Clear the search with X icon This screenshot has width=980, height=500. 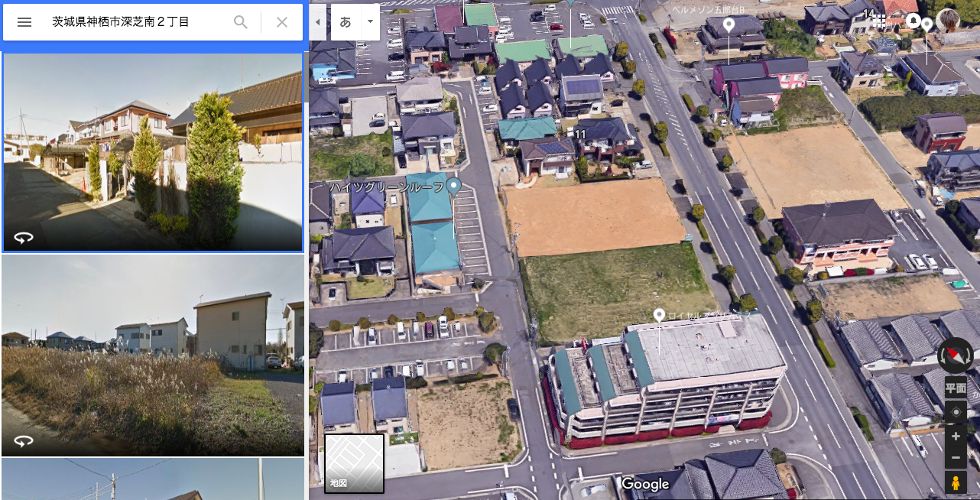pos(282,22)
